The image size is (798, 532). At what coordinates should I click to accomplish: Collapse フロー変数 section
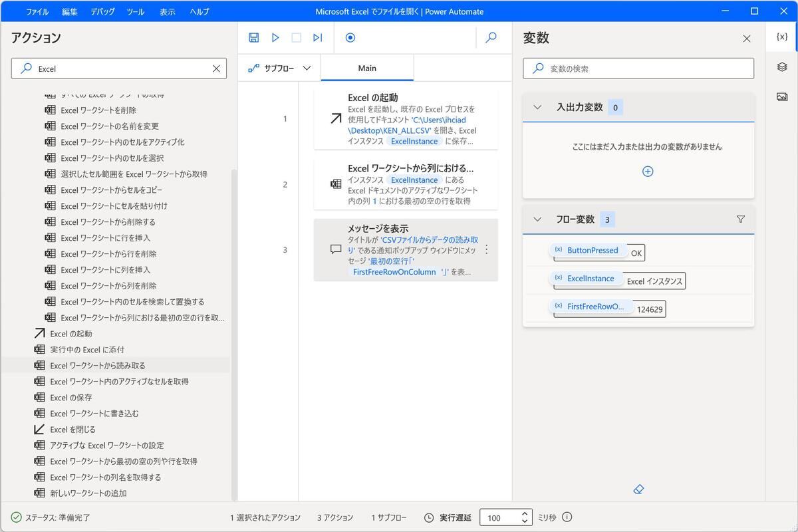pyautogui.click(x=538, y=219)
